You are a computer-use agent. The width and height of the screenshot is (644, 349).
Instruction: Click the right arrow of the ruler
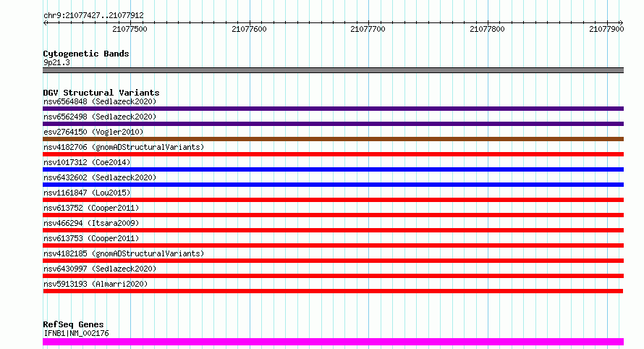click(x=621, y=23)
